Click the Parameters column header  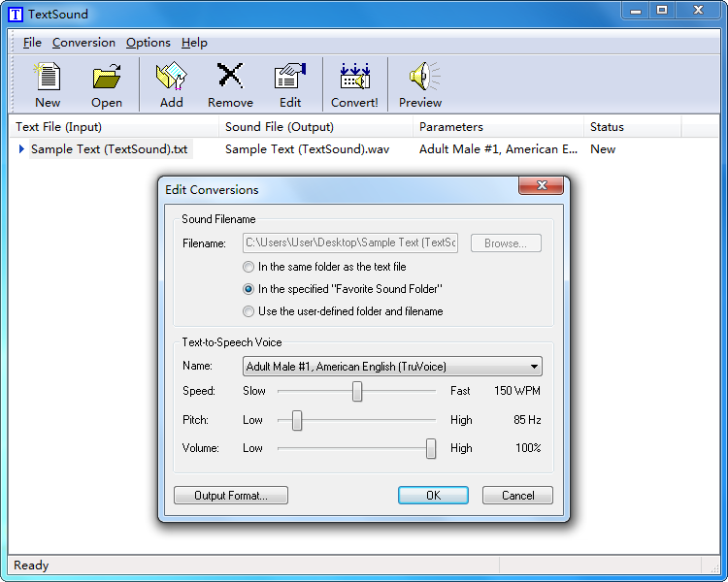pyautogui.click(x=451, y=127)
